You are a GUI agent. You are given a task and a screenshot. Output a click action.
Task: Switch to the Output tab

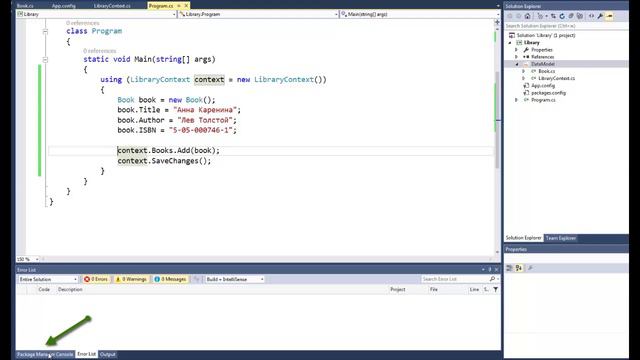coord(108,354)
